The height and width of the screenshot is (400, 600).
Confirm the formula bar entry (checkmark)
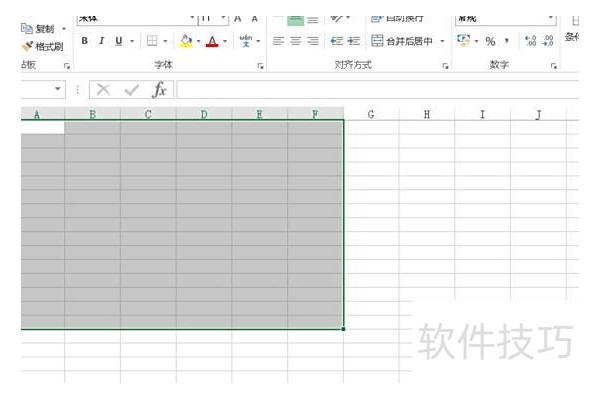click(131, 90)
